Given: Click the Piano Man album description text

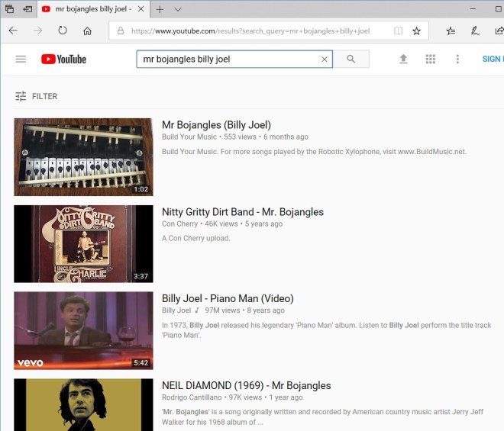Looking at the screenshot, I should [x=327, y=330].
